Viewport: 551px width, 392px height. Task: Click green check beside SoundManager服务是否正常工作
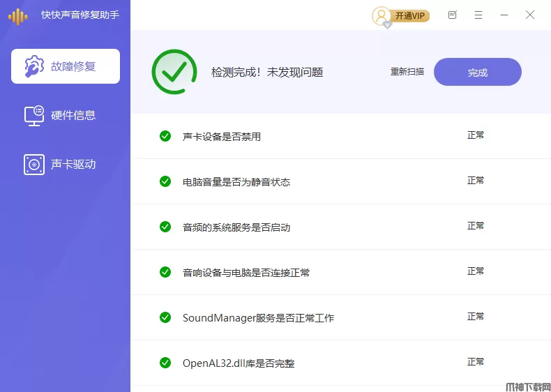point(165,317)
